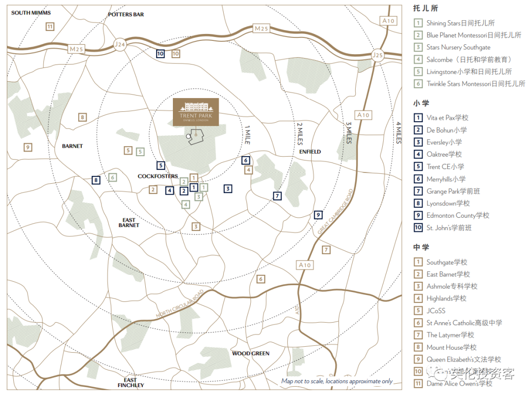Screen dimensions: 532x397
Task: Click green nursery marker 4 on the map
Action: (x=185, y=204)
